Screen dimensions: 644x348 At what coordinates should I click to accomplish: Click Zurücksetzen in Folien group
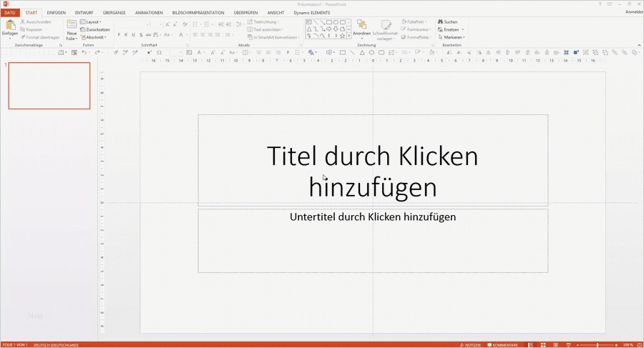click(x=95, y=29)
